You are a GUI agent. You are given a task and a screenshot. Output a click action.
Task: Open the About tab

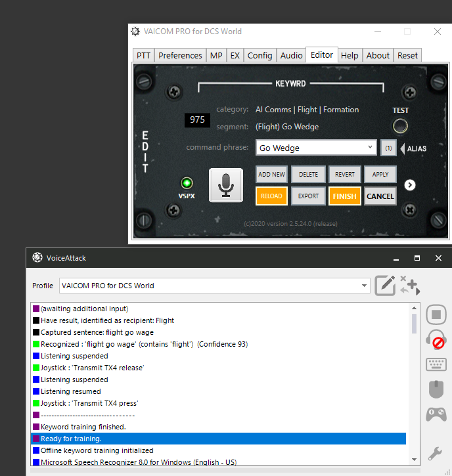[x=378, y=56]
